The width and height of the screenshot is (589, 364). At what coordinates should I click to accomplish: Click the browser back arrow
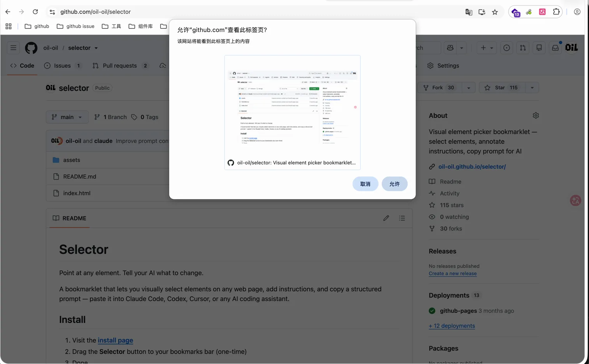(x=8, y=12)
